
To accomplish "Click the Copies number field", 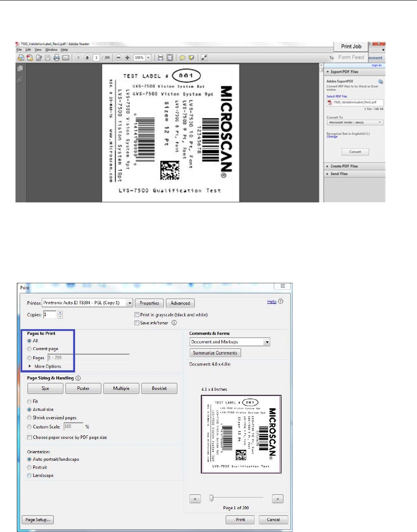I will pyautogui.click(x=49, y=315).
